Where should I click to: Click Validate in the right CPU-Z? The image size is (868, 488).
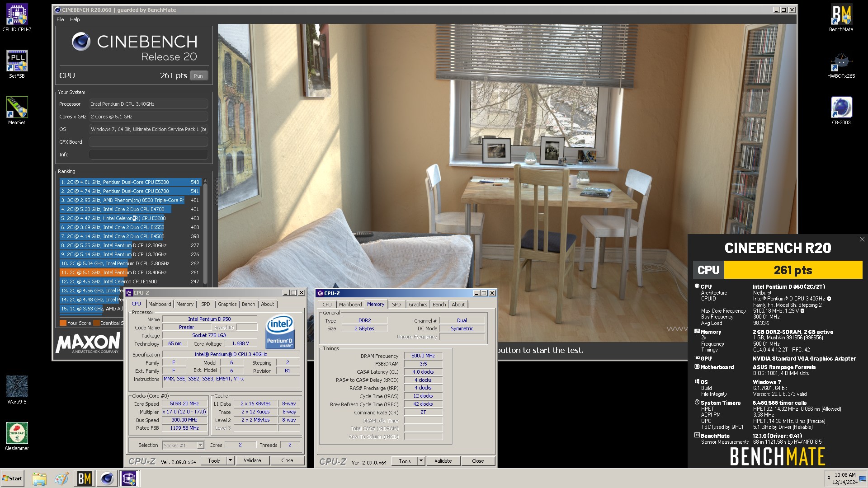click(x=443, y=461)
